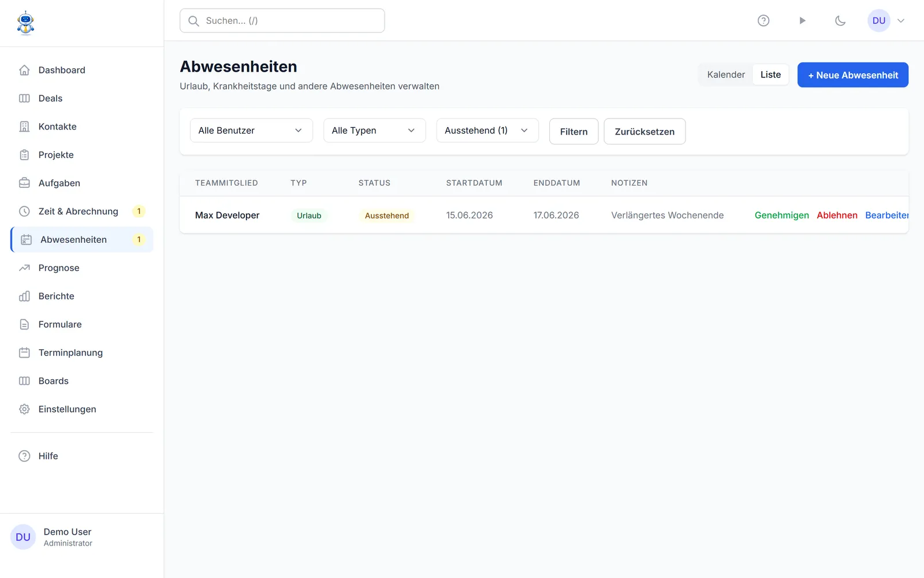
Task: Click the Zurücksetzen button
Action: point(644,131)
